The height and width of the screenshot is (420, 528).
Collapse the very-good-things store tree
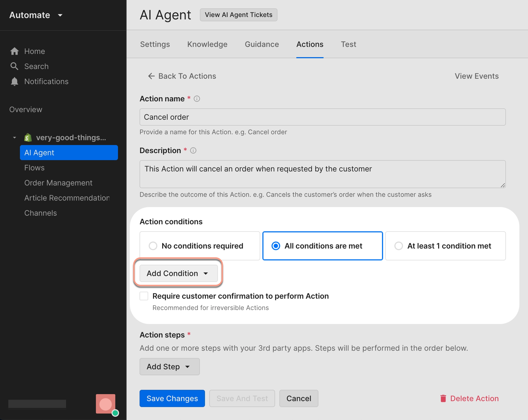coord(15,137)
